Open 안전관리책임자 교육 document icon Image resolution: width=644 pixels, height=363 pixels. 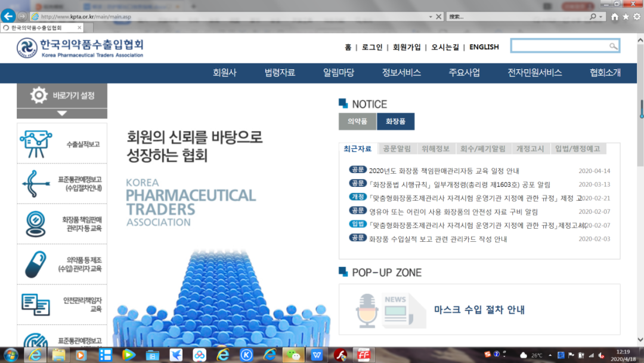tap(36, 304)
